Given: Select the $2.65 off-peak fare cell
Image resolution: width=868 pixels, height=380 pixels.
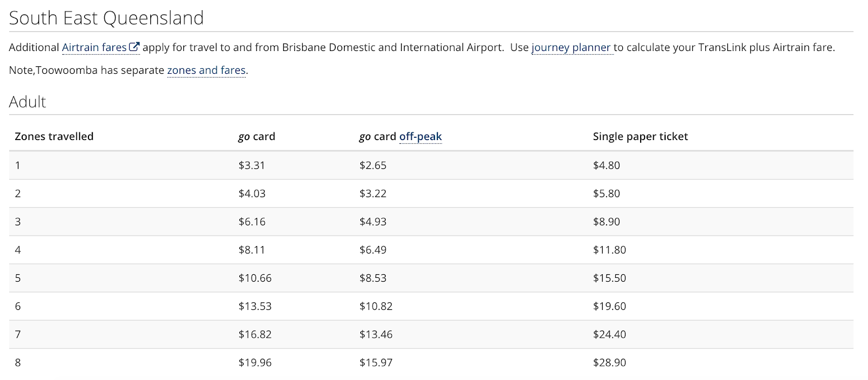Looking at the screenshot, I should coord(373,166).
